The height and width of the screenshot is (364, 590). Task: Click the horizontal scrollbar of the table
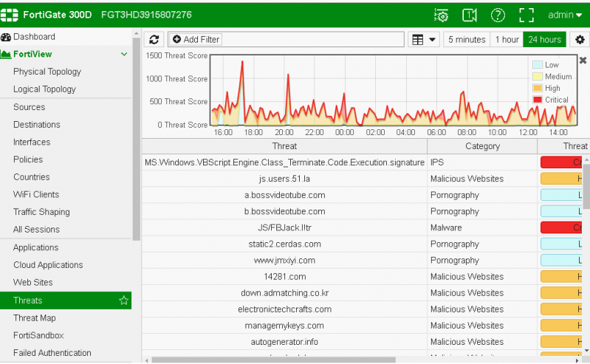(273, 360)
